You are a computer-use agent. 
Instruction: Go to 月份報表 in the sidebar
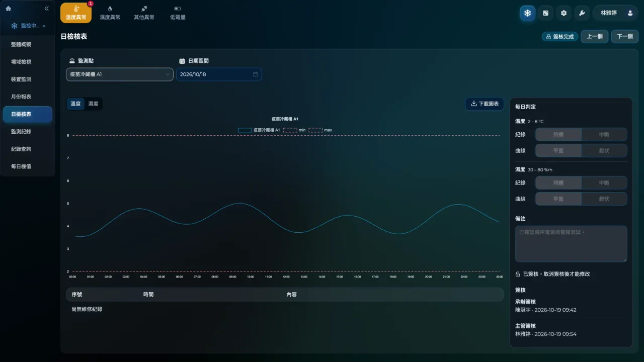(x=28, y=97)
